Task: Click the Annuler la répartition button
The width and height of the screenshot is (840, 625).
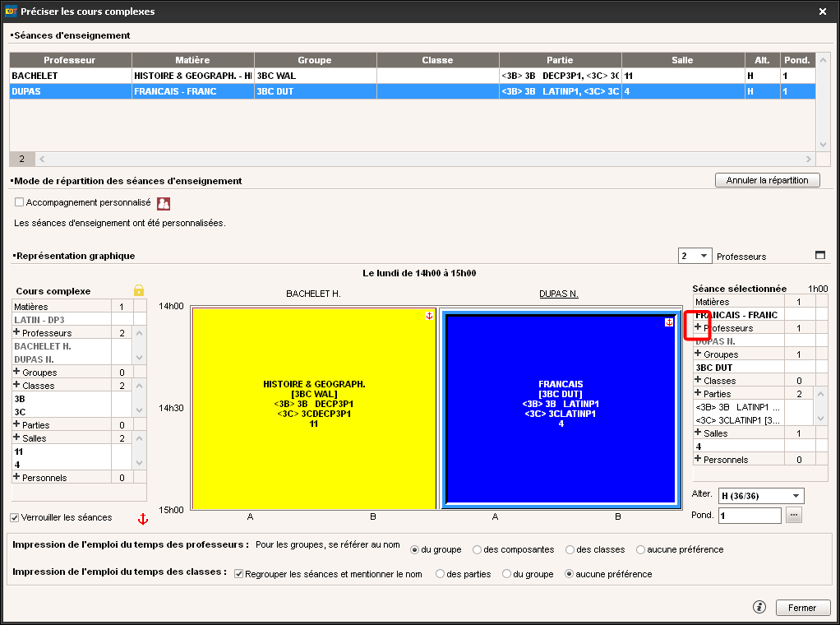Action: [767, 180]
